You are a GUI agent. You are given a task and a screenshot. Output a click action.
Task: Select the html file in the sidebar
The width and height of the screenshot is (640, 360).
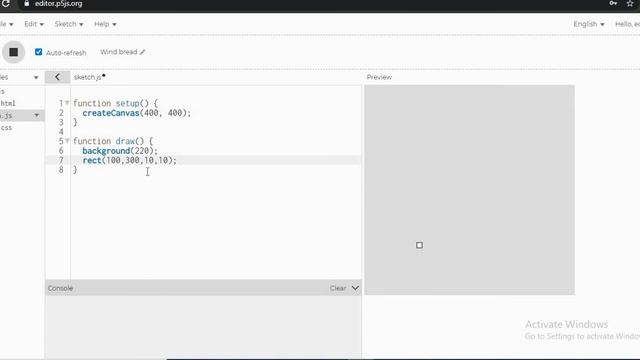tap(8, 103)
